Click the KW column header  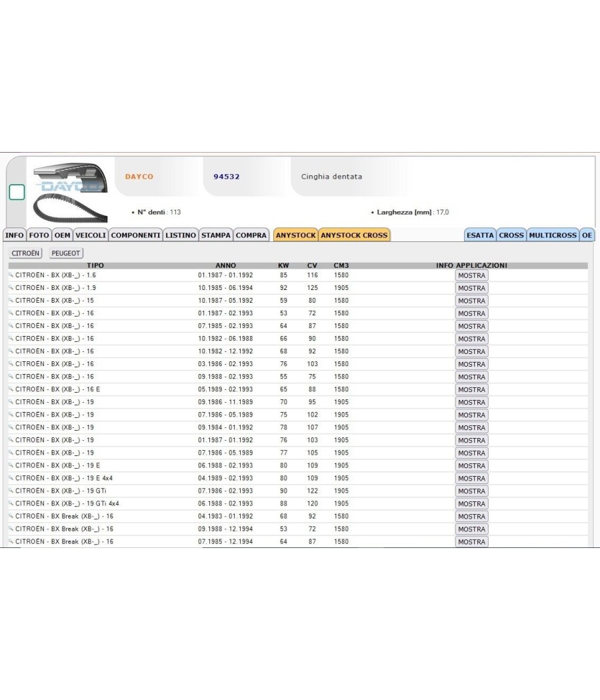[283, 265]
